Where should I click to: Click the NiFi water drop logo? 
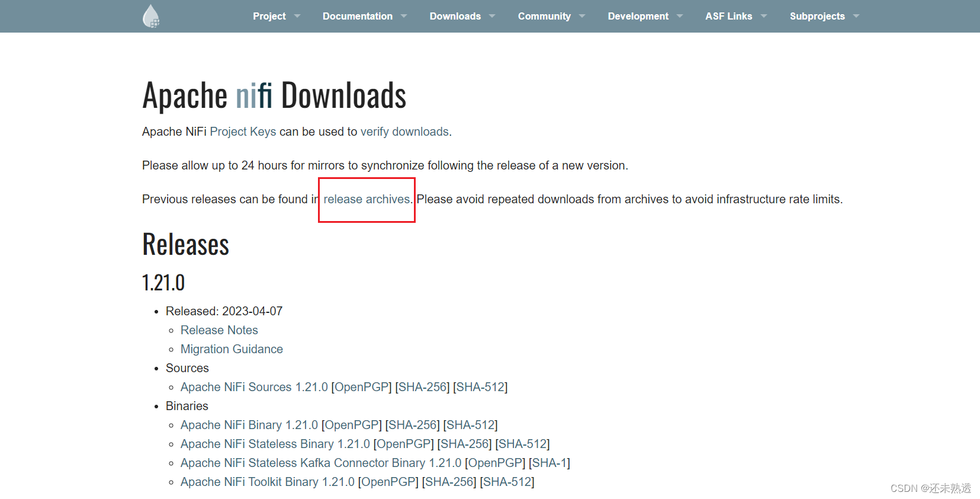[x=152, y=16]
